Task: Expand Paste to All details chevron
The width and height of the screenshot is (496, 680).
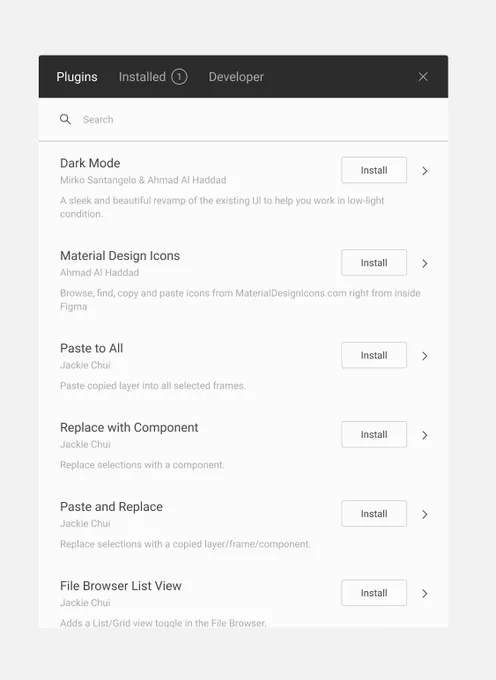Action: 425,356
